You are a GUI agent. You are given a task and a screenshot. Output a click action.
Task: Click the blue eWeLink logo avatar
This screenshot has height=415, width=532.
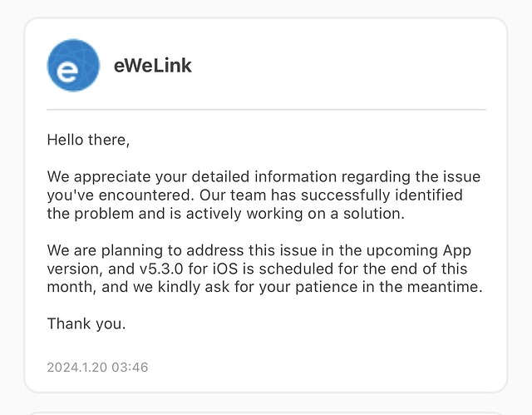click(x=75, y=66)
